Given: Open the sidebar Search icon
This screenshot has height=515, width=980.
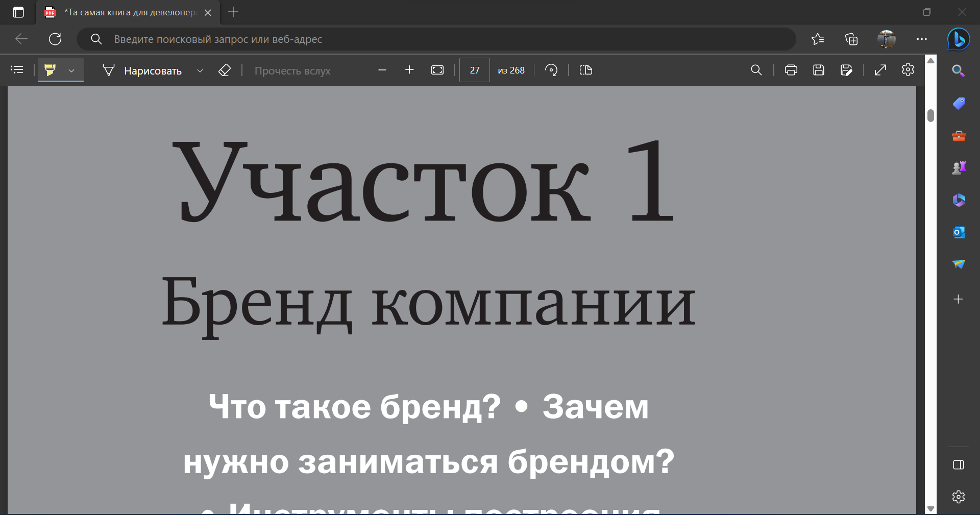Looking at the screenshot, I should (x=959, y=71).
